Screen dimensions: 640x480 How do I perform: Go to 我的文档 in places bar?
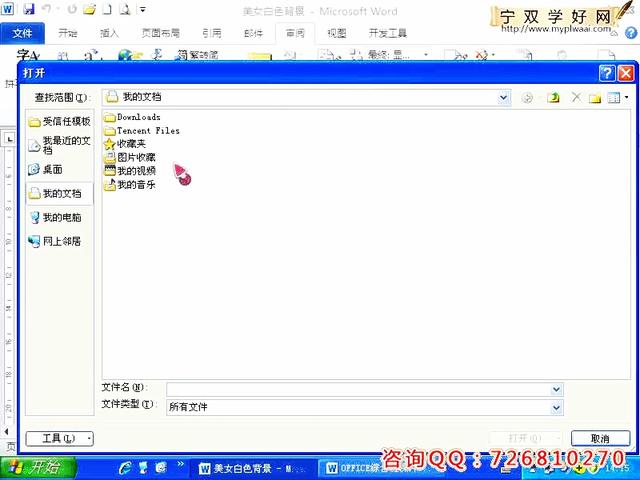60,193
